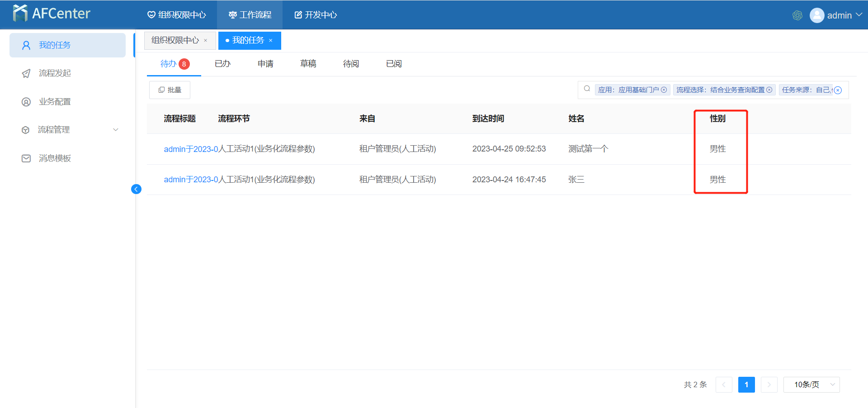
Task: Click the 批量 batch button
Action: click(x=170, y=90)
